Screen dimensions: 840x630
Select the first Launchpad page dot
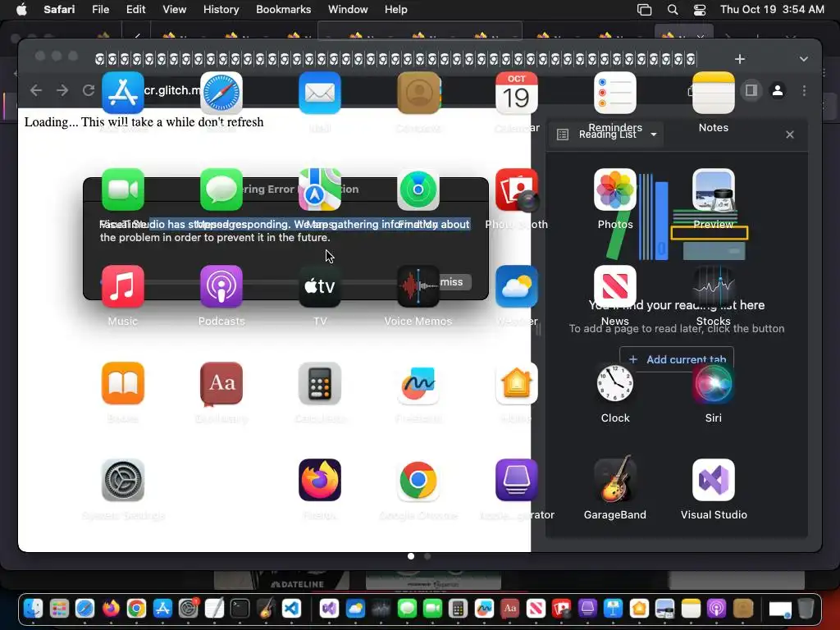411,556
